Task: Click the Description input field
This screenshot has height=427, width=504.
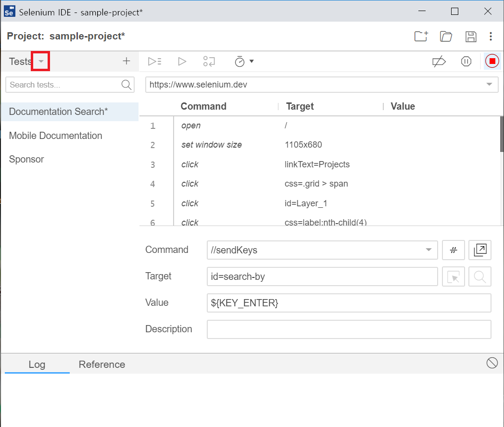Action: [x=349, y=329]
